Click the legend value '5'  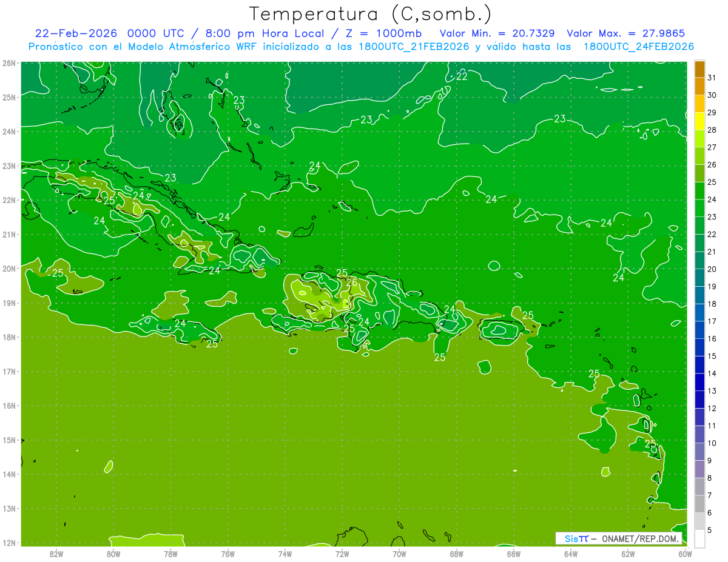tap(709, 530)
